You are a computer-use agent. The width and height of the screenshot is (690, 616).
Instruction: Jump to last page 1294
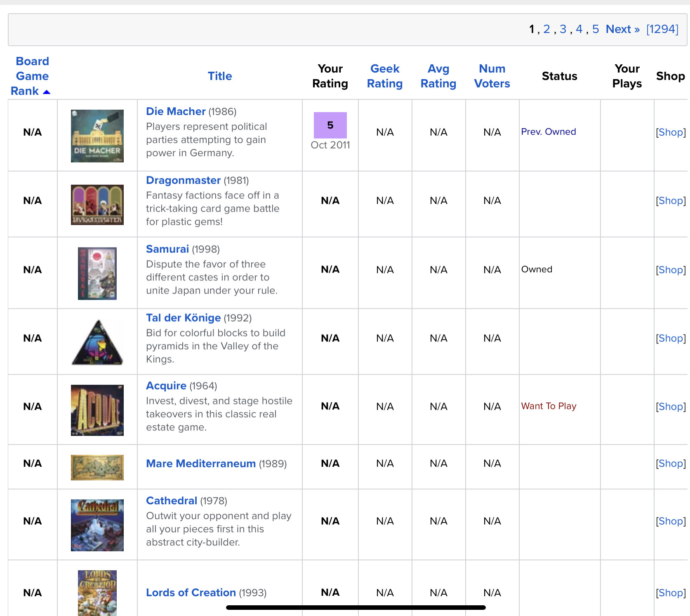pyautogui.click(x=662, y=29)
